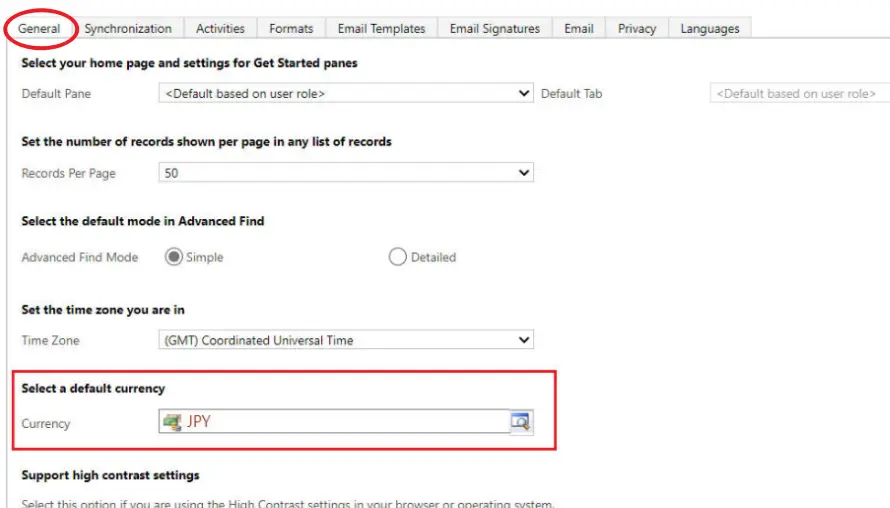Screen dimensions: 890x508
Task: Open the Default Pane dropdown
Action: (346, 93)
